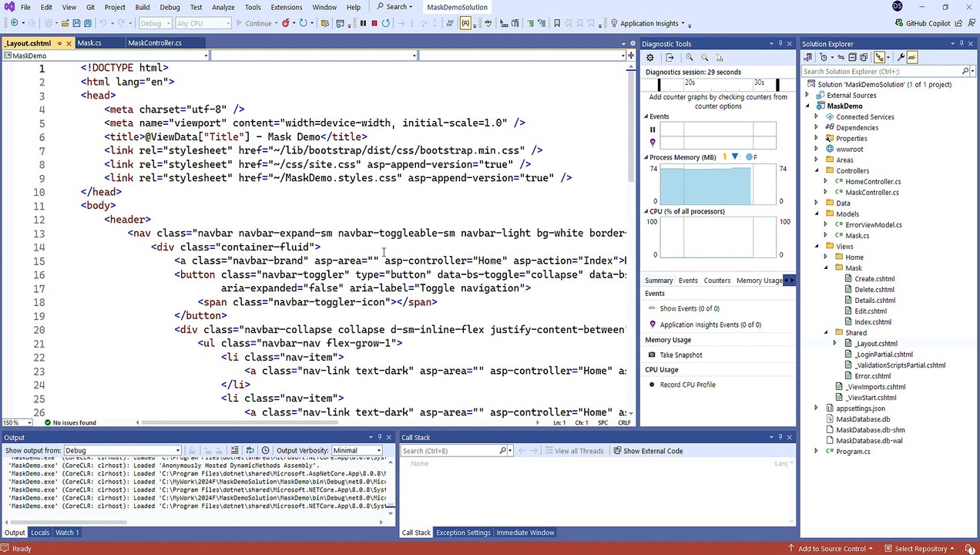Click Sync with Active Document icon
This screenshot has width=980, height=555.
(x=841, y=57)
